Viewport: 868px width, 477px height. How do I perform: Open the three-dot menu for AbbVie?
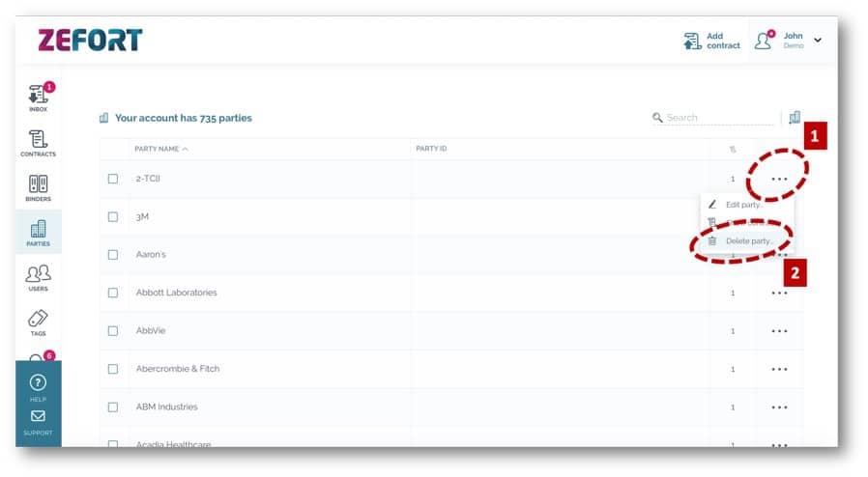click(779, 331)
